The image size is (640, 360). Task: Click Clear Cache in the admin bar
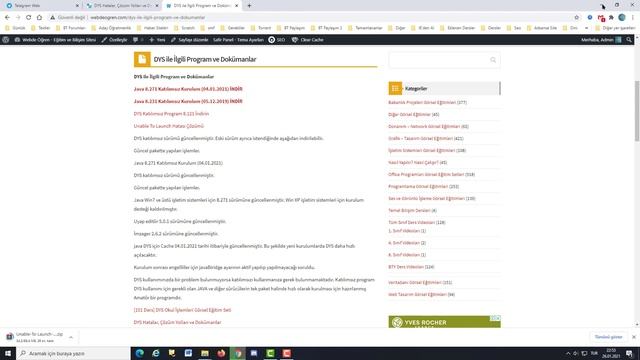pos(308,40)
